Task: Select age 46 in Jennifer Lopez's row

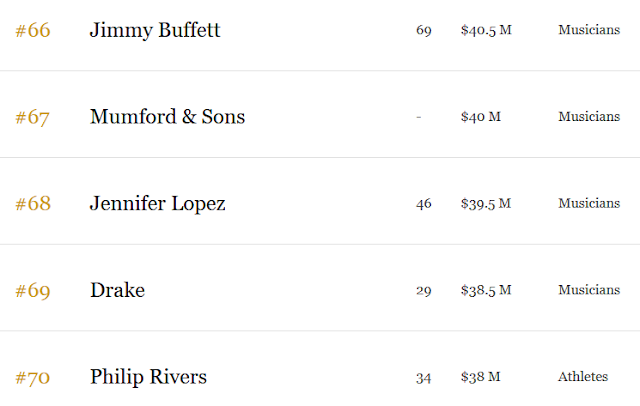Action: tap(423, 204)
